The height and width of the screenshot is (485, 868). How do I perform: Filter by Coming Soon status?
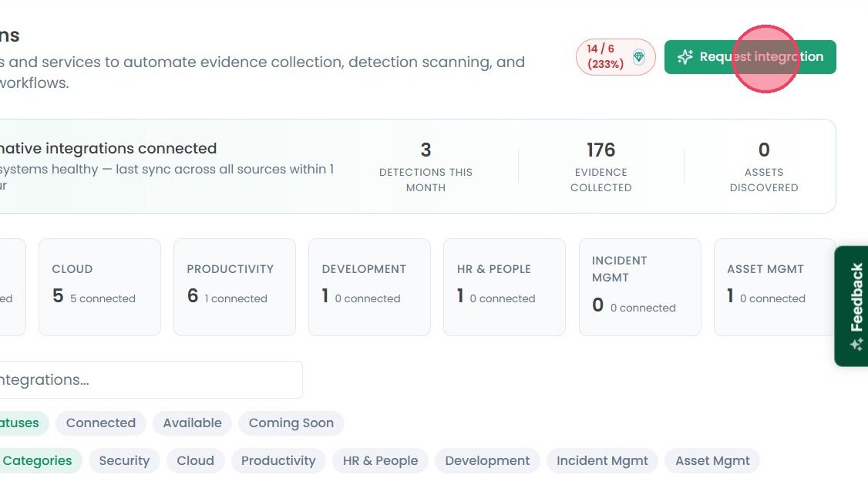click(291, 423)
